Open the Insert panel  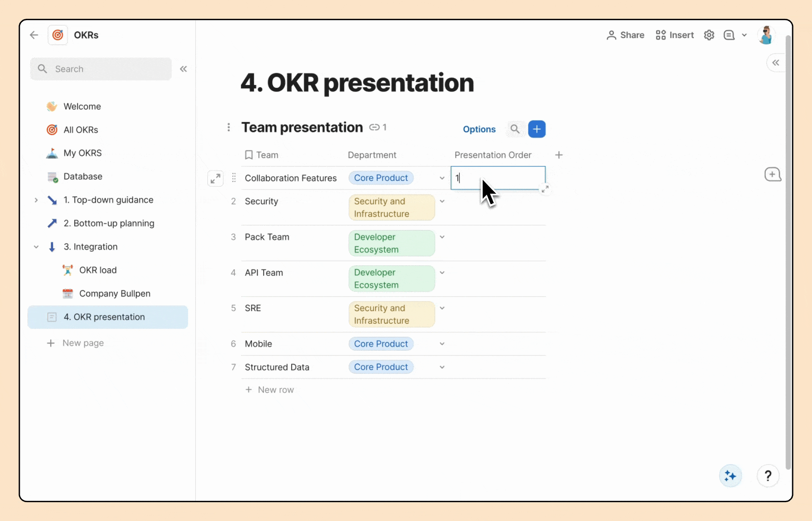(x=675, y=35)
